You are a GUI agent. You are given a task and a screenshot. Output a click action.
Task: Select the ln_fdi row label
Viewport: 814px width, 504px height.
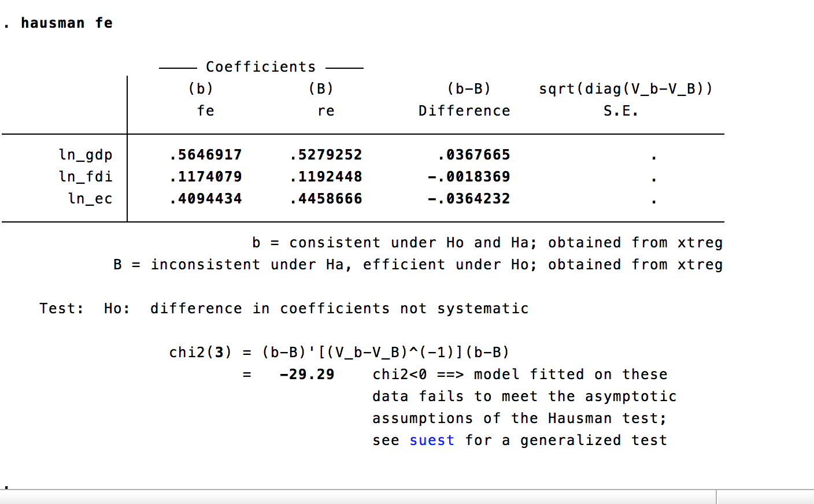(86, 177)
